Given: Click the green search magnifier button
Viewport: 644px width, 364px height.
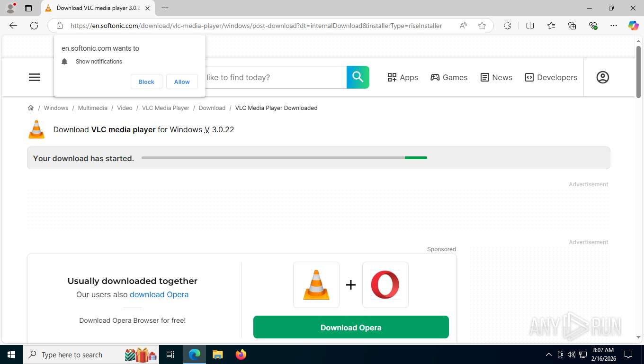Looking at the screenshot, I should 358,77.
